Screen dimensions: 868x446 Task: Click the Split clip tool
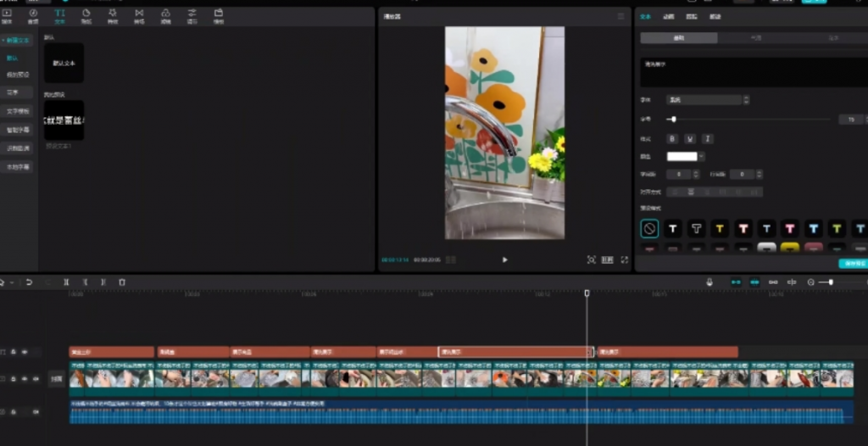pos(66,282)
